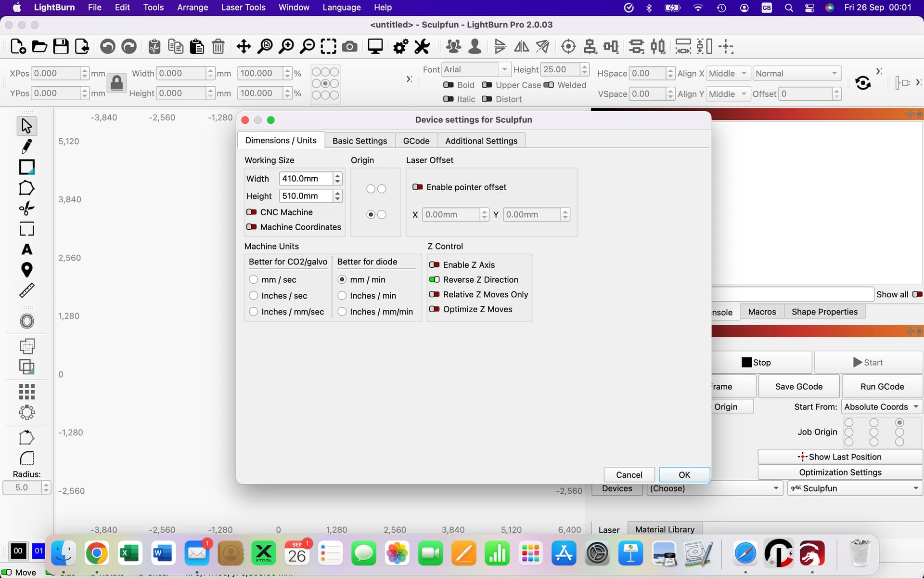Adjust the working size Width stepper
Viewport: 924px width, 578px height.
pyautogui.click(x=337, y=178)
